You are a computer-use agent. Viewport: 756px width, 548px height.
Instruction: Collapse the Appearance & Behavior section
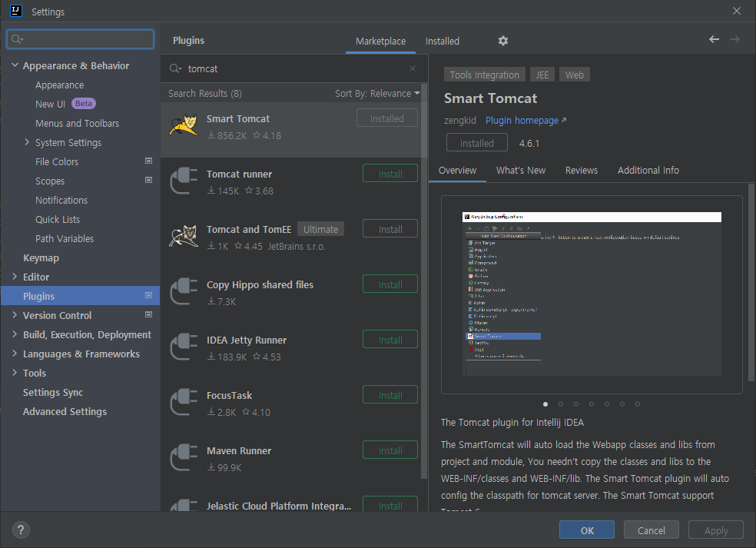[x=15, y=65]
